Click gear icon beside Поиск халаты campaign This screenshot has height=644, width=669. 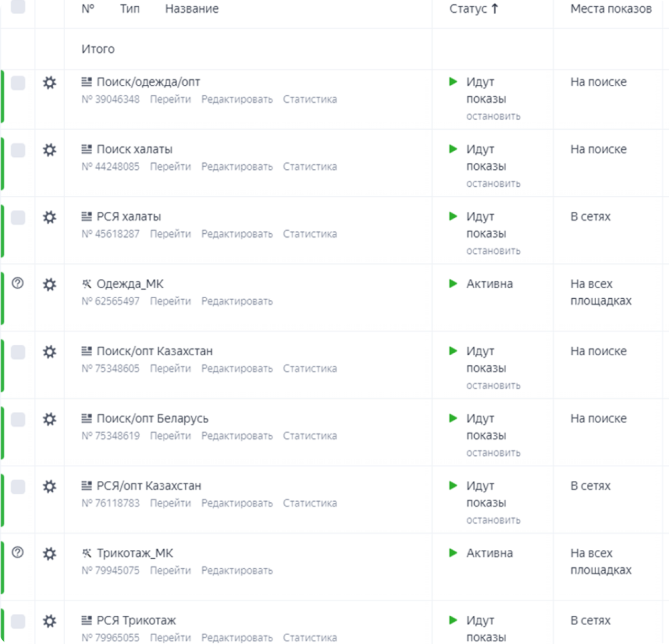(x=49, y=150)
